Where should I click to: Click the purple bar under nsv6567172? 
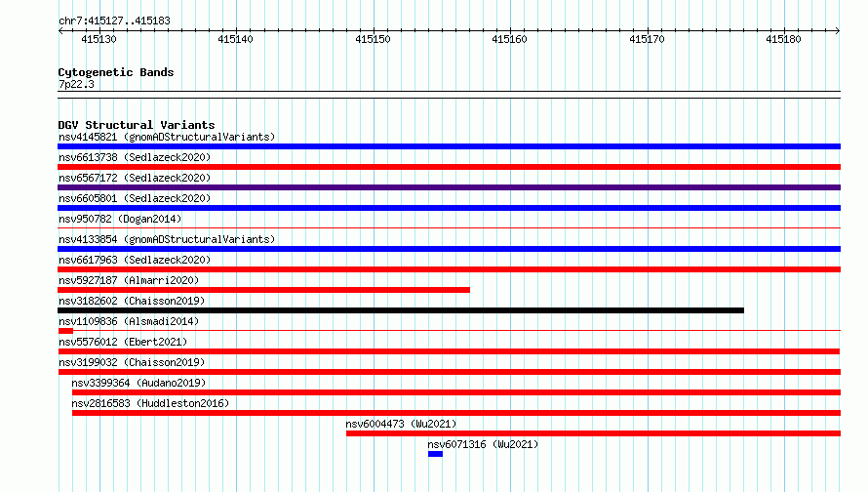(x=449, y=187)
